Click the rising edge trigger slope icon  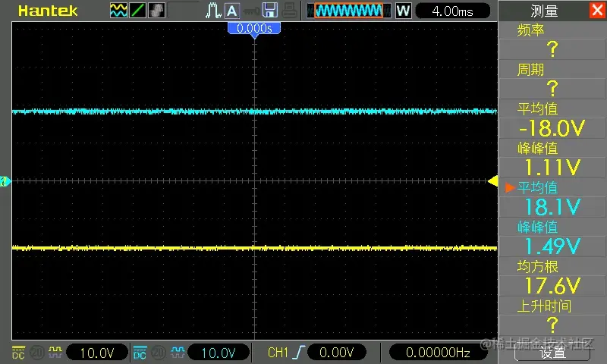coord(298,353)
